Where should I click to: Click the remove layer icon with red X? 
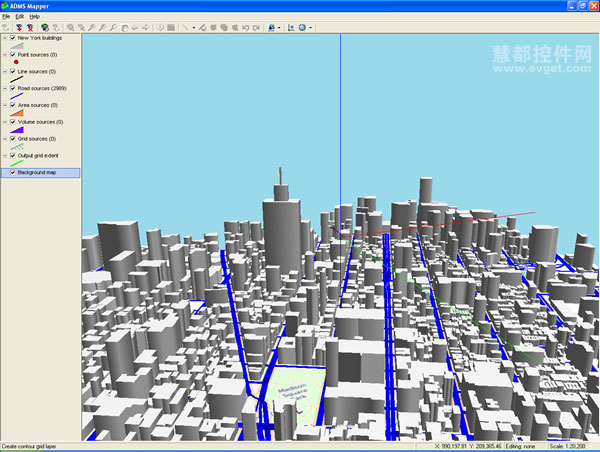click(x=30, y=28)
